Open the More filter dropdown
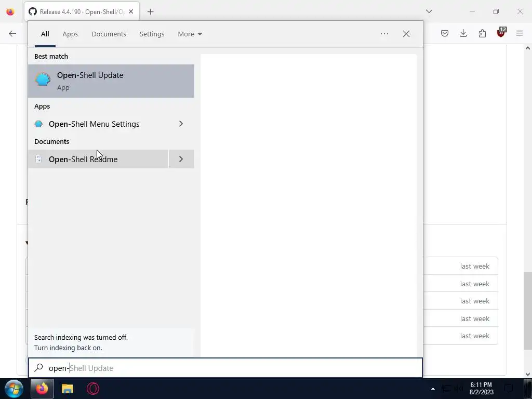Screen dimensions: 532x399 click(x=190, y=34)
